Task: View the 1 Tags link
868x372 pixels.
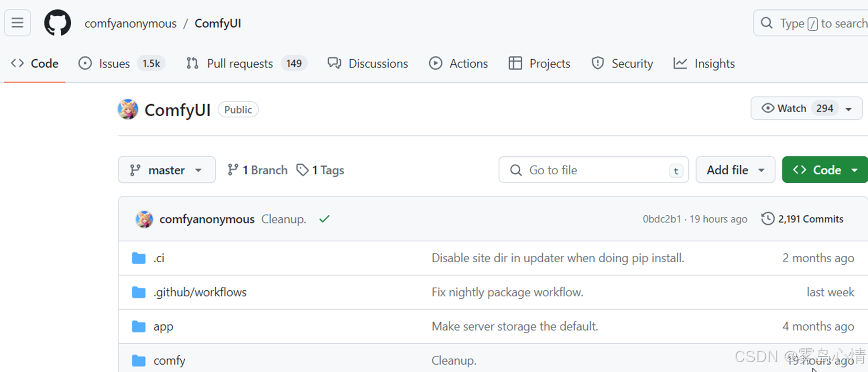Action: 320,170
